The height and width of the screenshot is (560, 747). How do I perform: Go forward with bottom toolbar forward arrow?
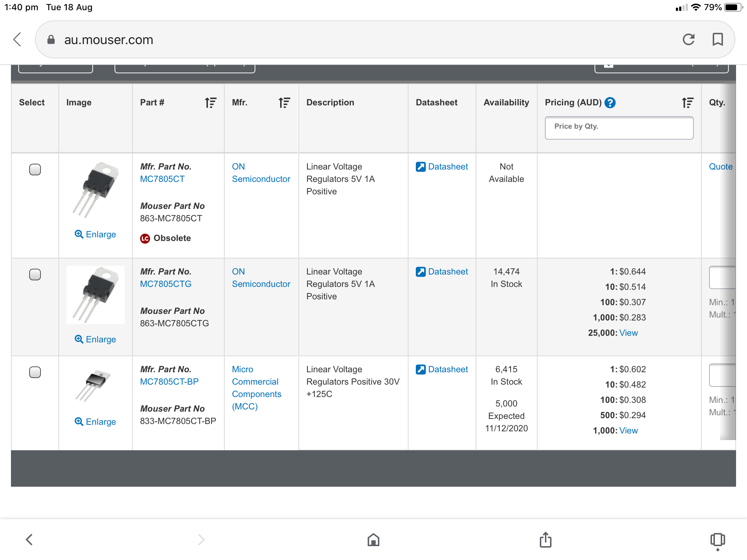[x=201, y=540]
